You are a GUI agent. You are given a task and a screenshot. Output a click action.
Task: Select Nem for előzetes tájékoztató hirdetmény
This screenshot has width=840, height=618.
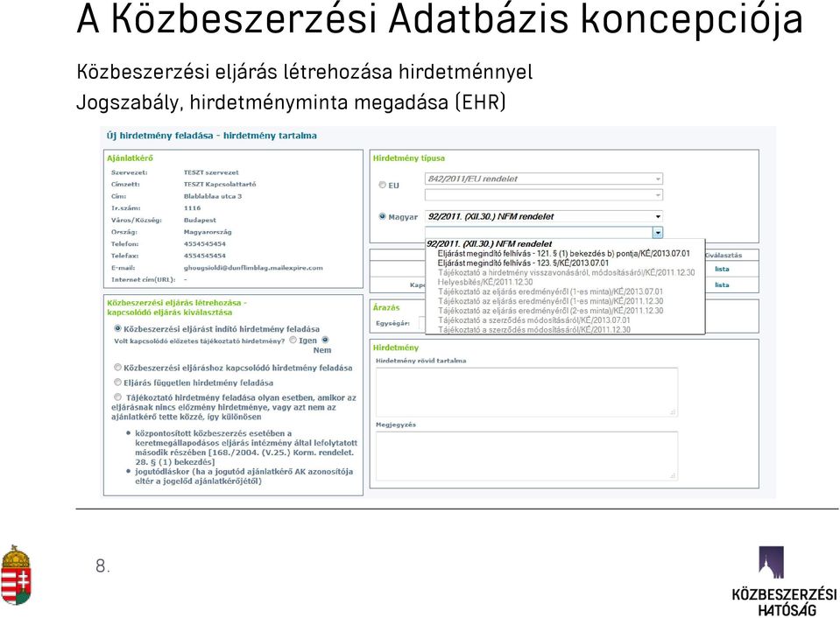[325, 340]
